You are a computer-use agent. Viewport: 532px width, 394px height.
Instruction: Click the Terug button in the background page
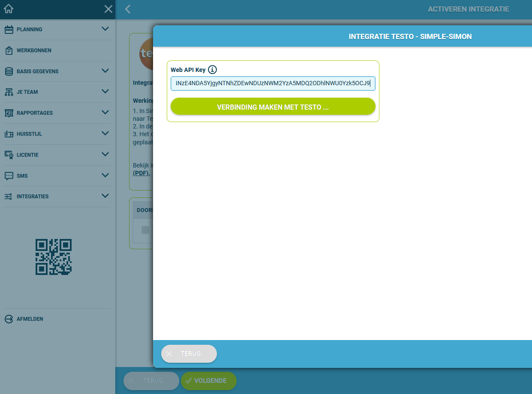pyautogui.click(x=151, y=381)
